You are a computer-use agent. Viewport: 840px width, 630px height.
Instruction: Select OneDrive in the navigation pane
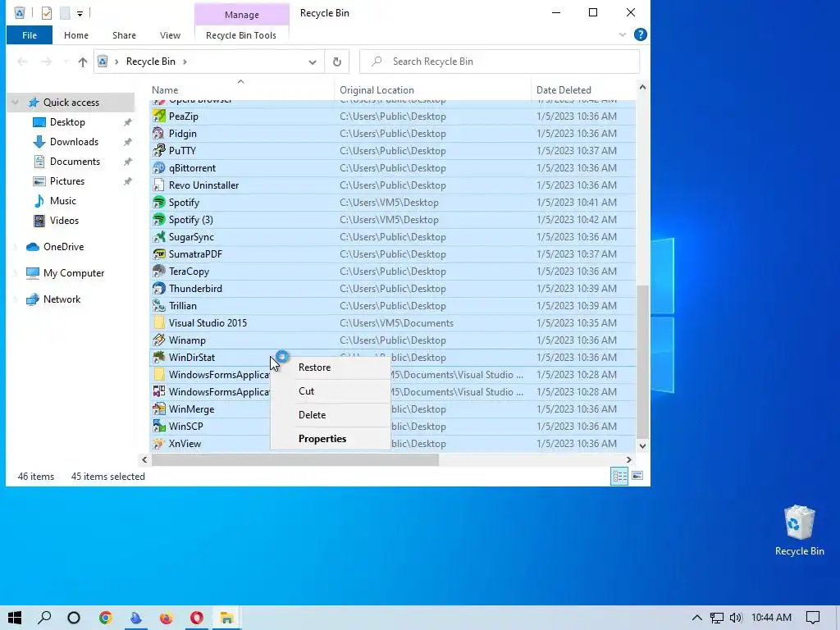point(63,246)
